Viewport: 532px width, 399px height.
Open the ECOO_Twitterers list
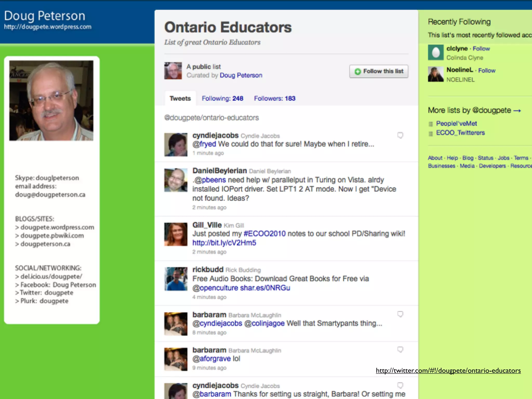point(460,133)
